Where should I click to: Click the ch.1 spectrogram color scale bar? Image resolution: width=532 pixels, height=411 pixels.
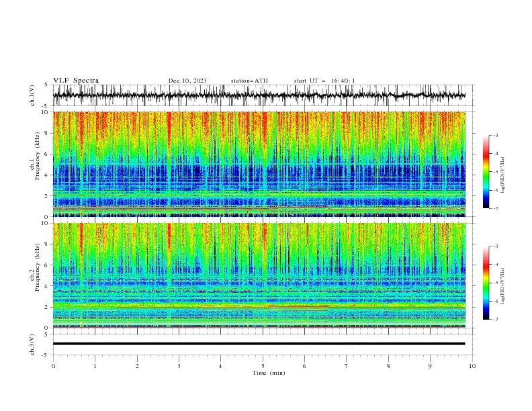486,172
